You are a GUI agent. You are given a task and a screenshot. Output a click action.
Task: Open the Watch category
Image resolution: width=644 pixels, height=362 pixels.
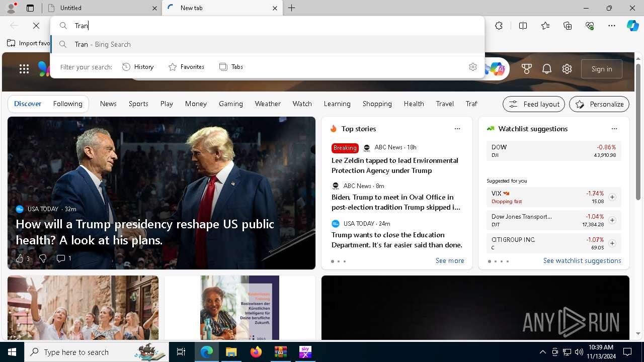302,104
